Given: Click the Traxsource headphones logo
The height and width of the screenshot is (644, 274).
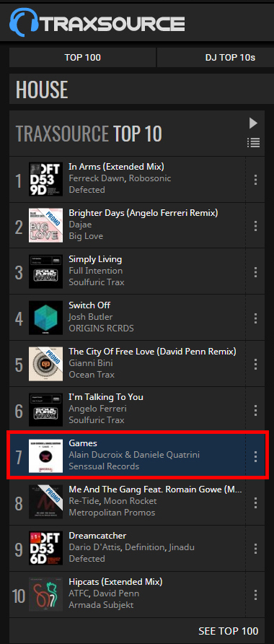Looking at the screenshot, I should point(97,22).
